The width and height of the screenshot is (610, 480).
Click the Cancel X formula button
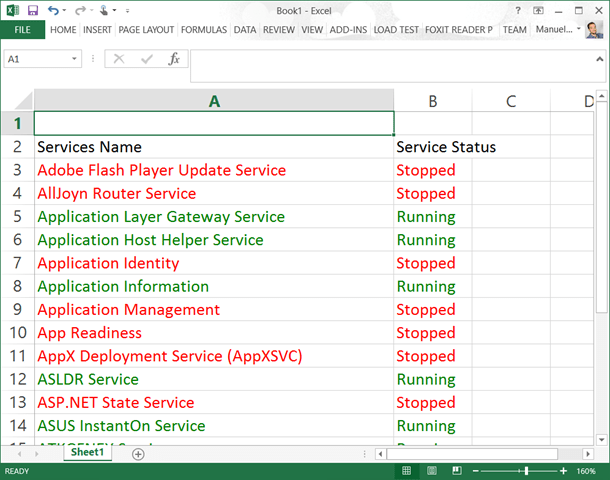tap(119, 59)
